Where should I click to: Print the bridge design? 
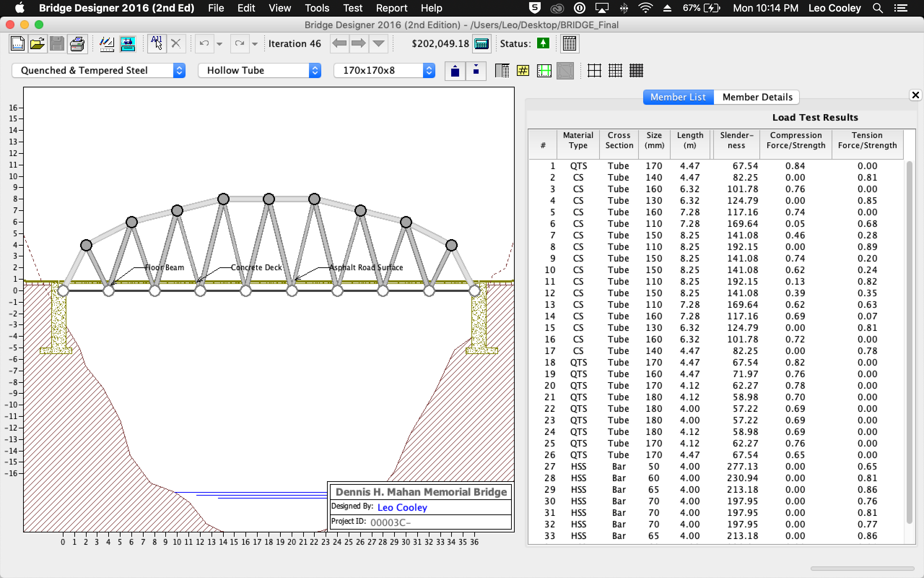tap(77, 44)
